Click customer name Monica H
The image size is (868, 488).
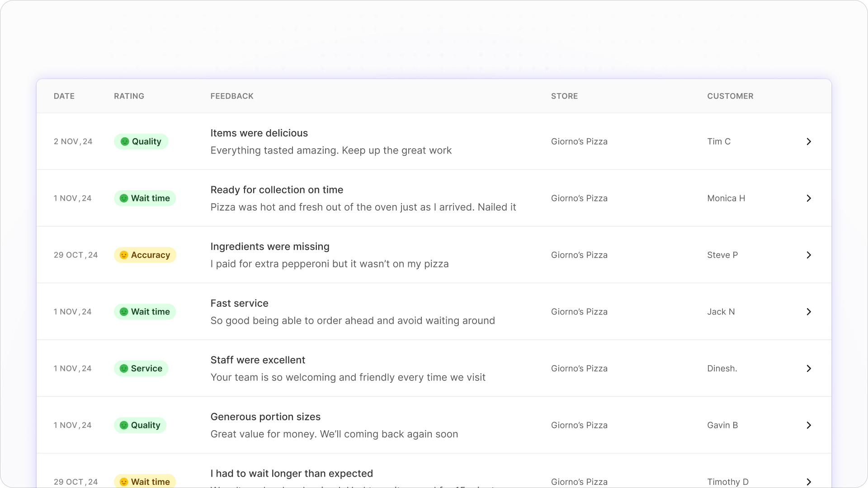click(x=726, y=198)
